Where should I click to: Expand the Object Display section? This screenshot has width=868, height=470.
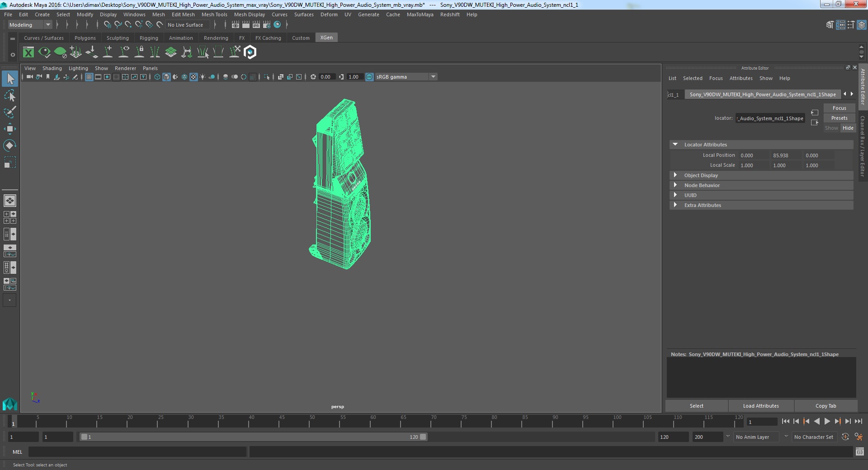pos(675,175)
